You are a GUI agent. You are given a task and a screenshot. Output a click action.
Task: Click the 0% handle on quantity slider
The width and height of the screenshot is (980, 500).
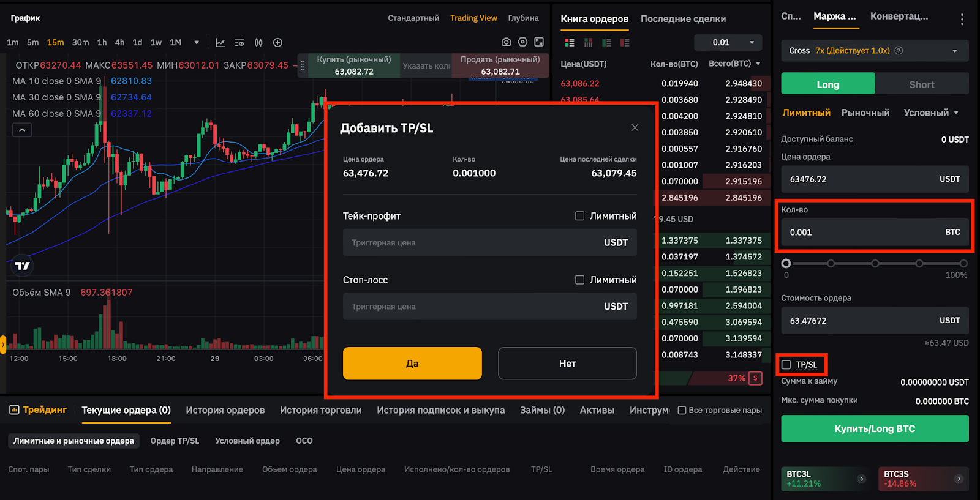point(786,263)
